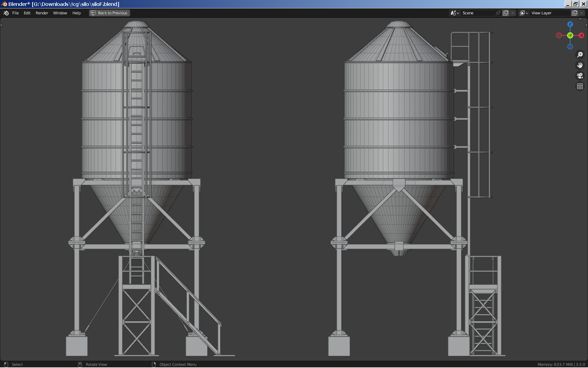Click the mouse icon beside Rotate View
This screenshot has height=368, width=588.
(x=80, y=364)
